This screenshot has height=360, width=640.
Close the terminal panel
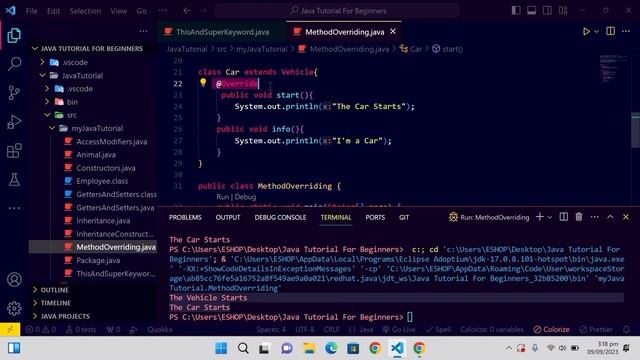[626, 217]
